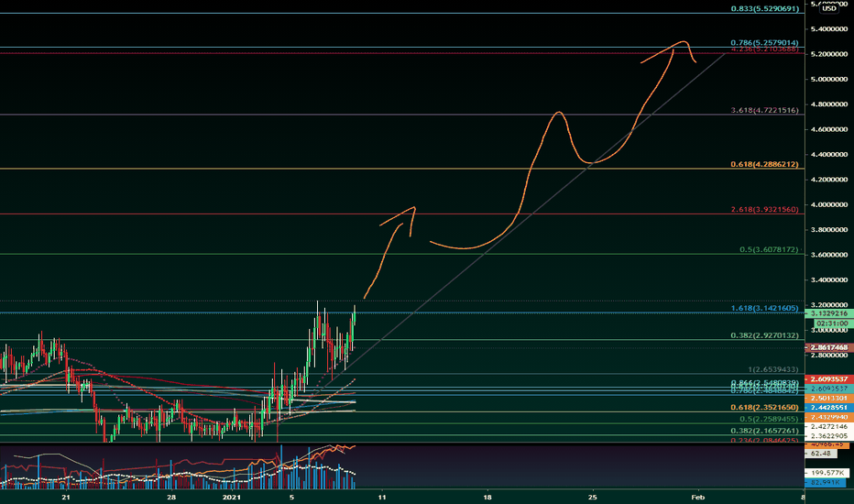Click the 2021 year label on time axis
Image resolution: width=854 pixels, height=504 pixels.
point(232,497)
